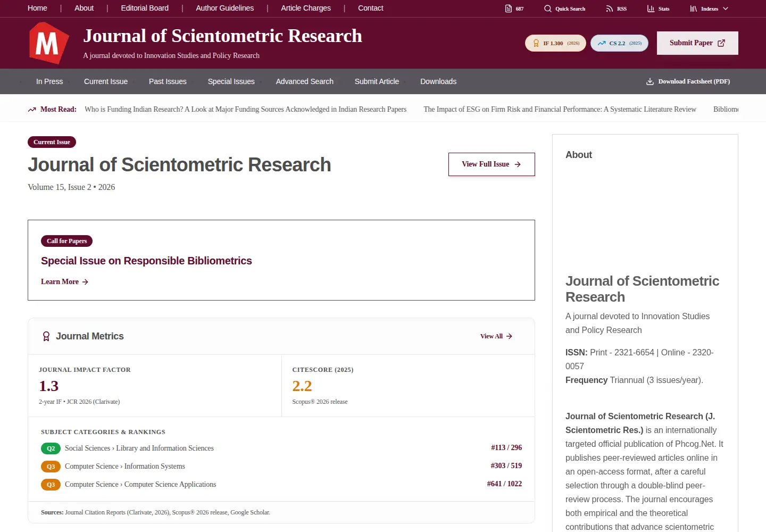This screenshot has width=766, height=532.
Task: Select the In Press tab
Action: pos(49,81)
